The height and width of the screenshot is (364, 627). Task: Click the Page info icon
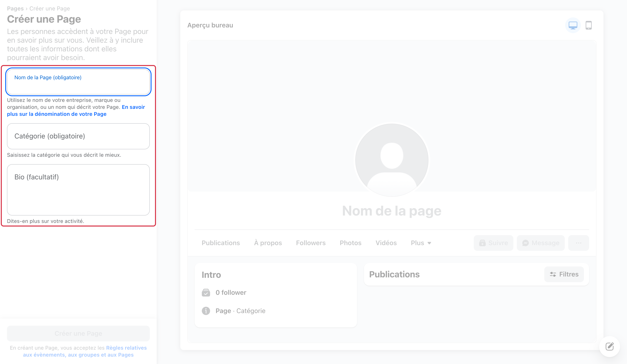coord(206,311)
